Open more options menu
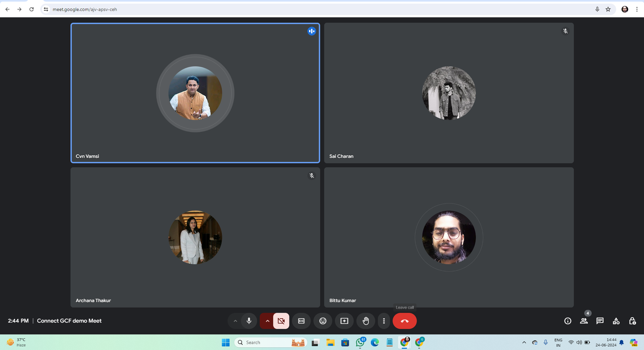Screen dimensions: 644x350 coord(384,321)
